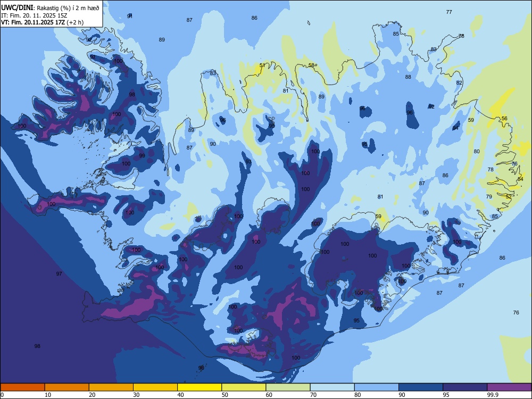Select the dark blue 90–95 legend swatch
This screenshot has height=399, width=532.
pos(421,387)
